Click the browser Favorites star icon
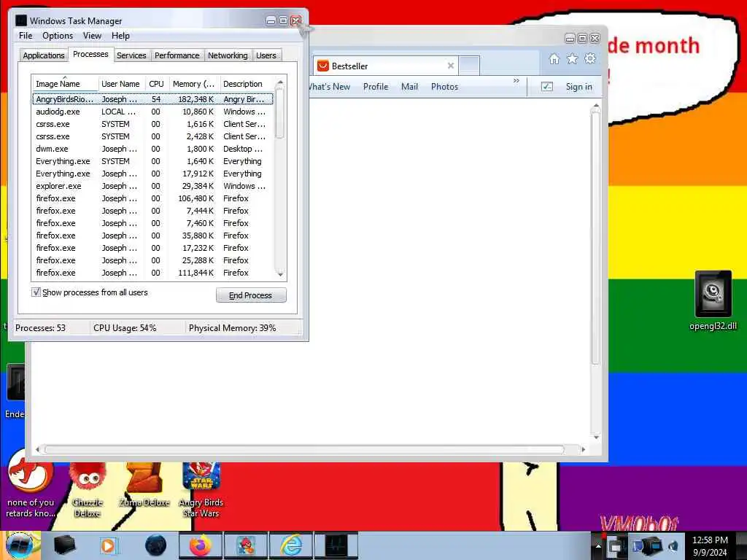The width and height of the screenshot is (747, 560). coord(572,58)
